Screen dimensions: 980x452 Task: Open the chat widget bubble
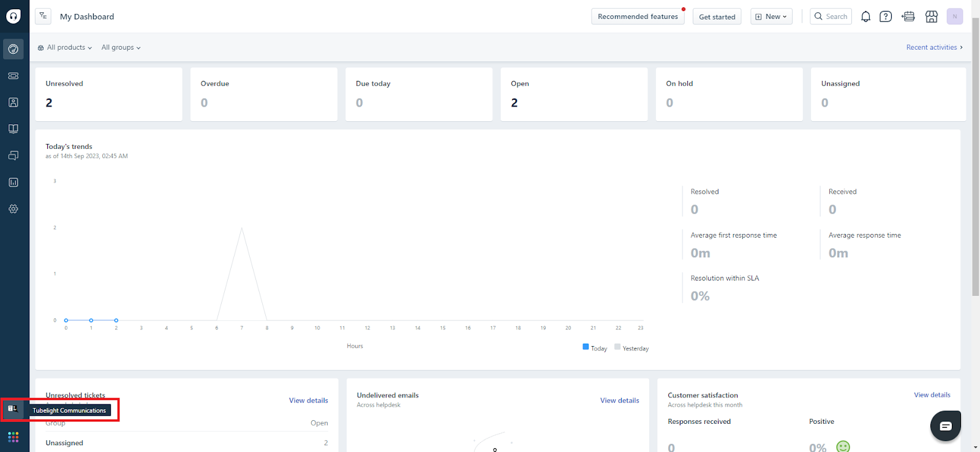point(945,426)
